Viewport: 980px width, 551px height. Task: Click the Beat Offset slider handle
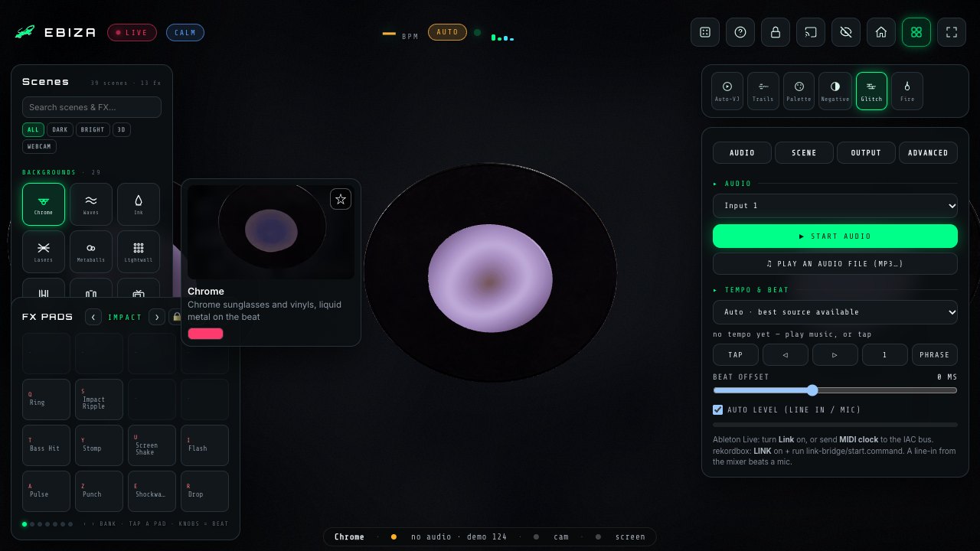pyautogui.click(x=812, y=390)
